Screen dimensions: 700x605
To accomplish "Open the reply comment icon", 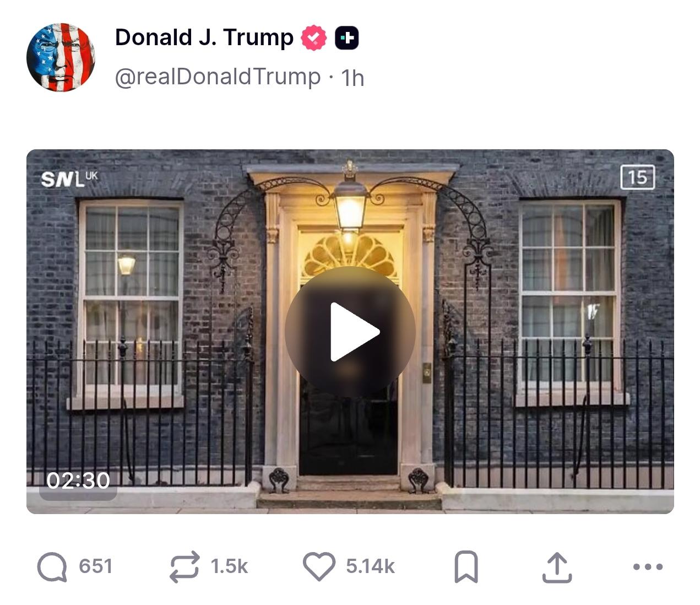I will (x=52, y=567).
